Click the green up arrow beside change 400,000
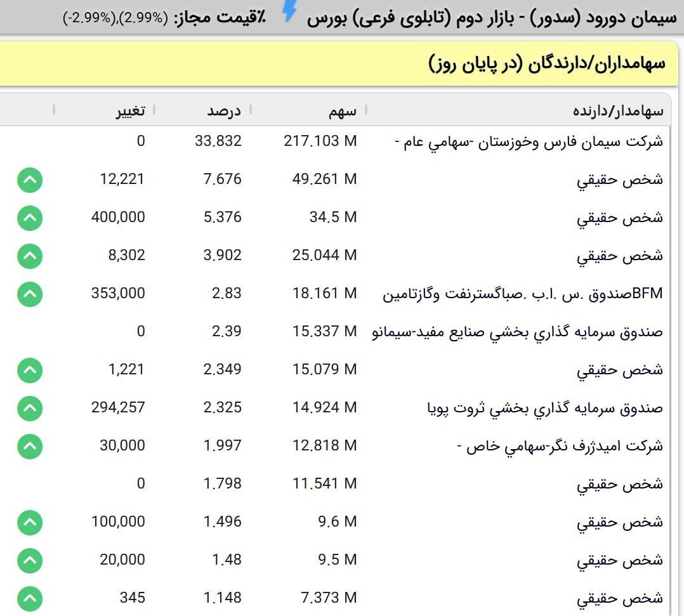 coord(30,218)
